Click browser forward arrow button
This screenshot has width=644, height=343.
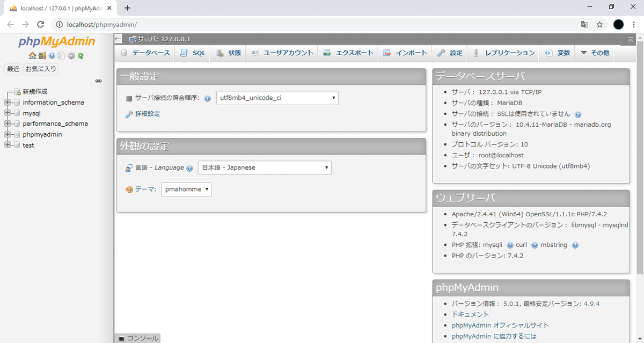coord(25,25)
